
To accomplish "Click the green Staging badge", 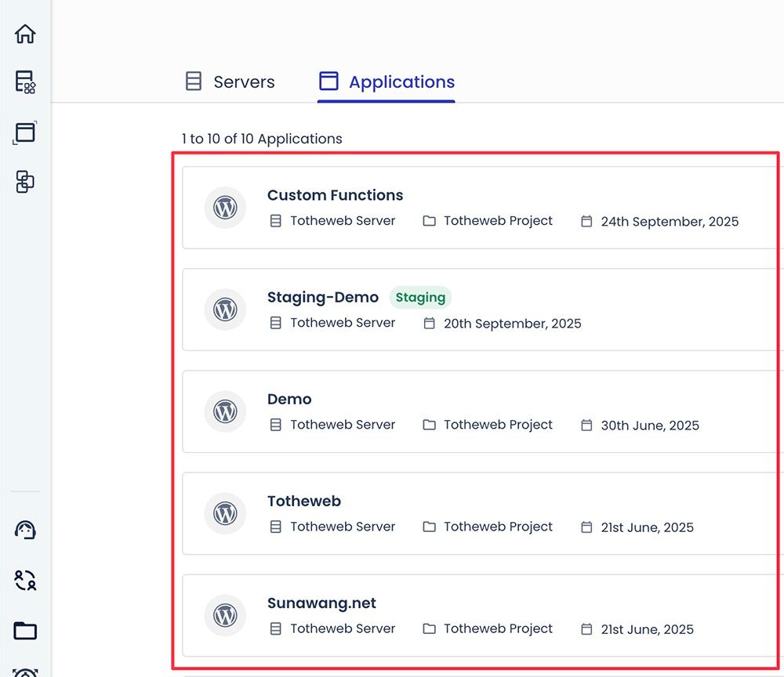I will tap(420, 297).
